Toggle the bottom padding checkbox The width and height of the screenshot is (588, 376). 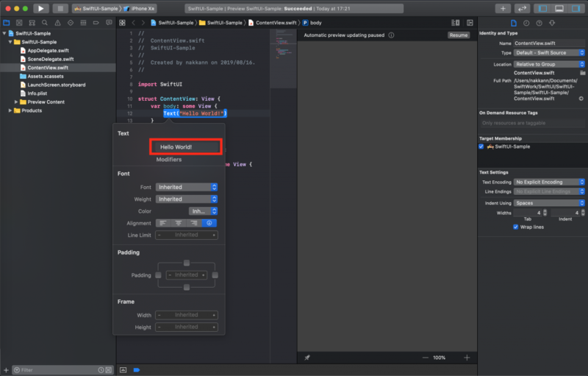(187, 288)
